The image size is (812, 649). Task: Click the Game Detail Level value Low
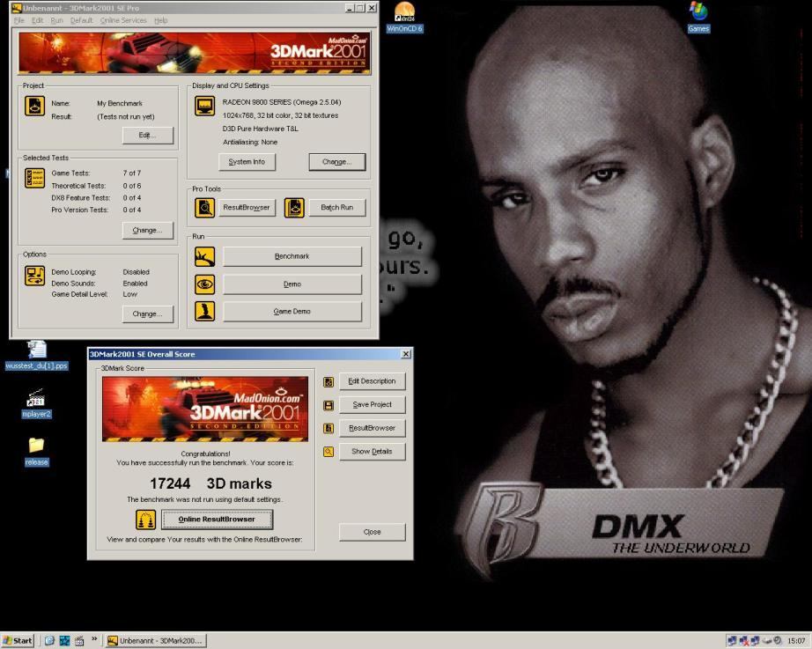pyautogui.click(x=130, y=294)
